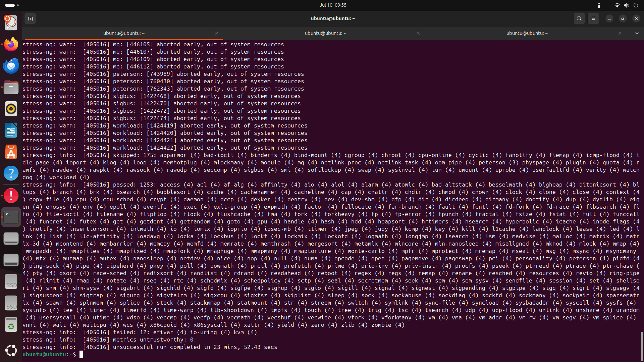
Task: Open Ubuntu App Center
Action: 11,152
